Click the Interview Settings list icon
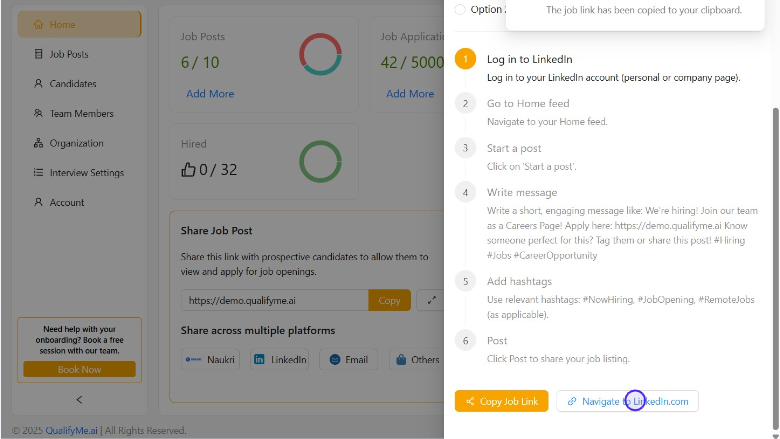Screen dimensions: 780x439 pos(39,173)
